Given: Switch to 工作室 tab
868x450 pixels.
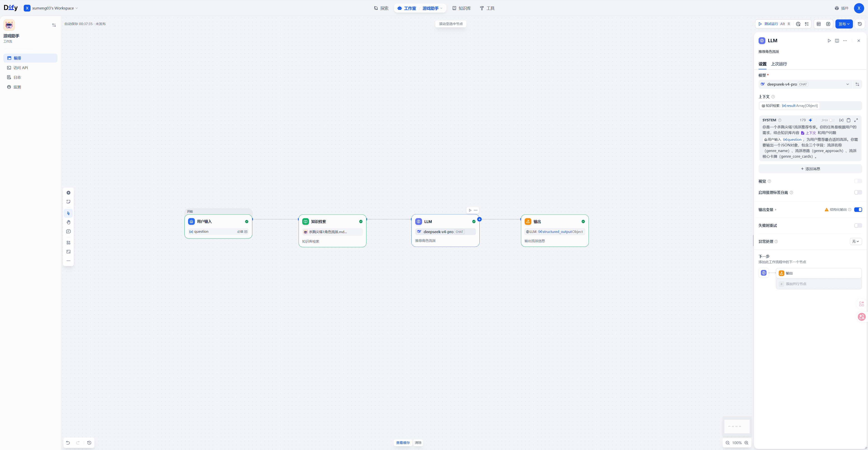Looking at the screenshot, I should click(x=407, y=8).
